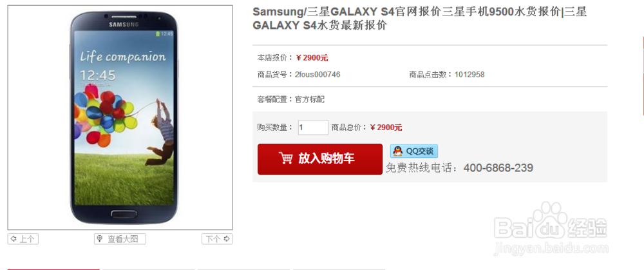
Task: Select the 官方标配 package option
Action: coord(309,99)
